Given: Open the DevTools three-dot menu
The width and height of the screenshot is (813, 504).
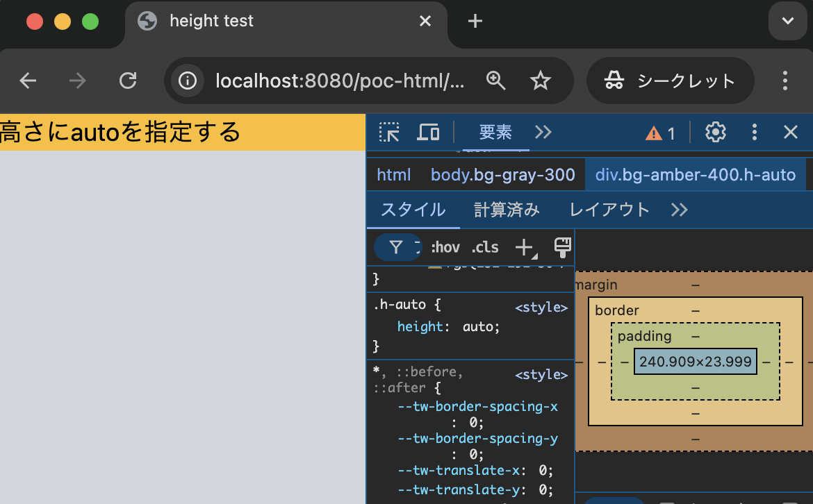Looking at the screenshot, I should point(755,132).
